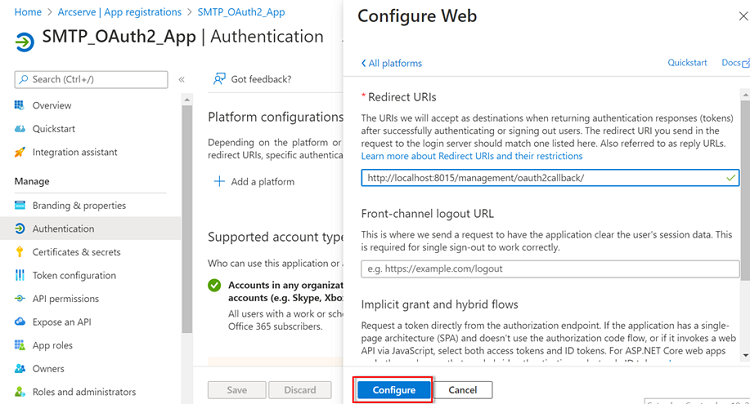Click the Overview grid icon in sidebar
The height and width of the screenshot is (404, 750).
click(x=20, y=105)
